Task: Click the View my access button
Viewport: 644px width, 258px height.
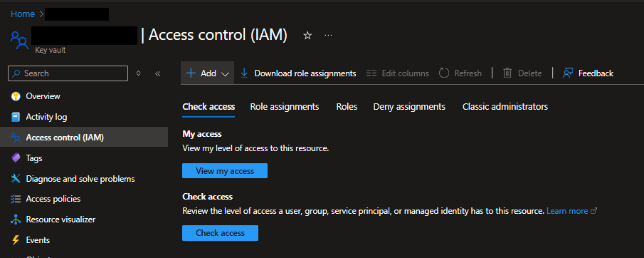Action: [x=225, y=171]
